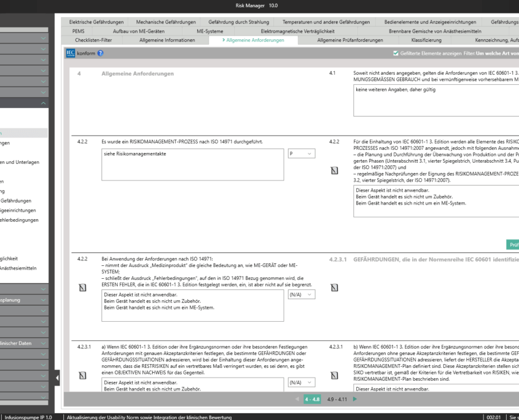Toggle 'Gefilterte Elemente anzeigen' checkbox
Image resolution: width=519 pixels, height=420 pixels.
click(395, 54)
